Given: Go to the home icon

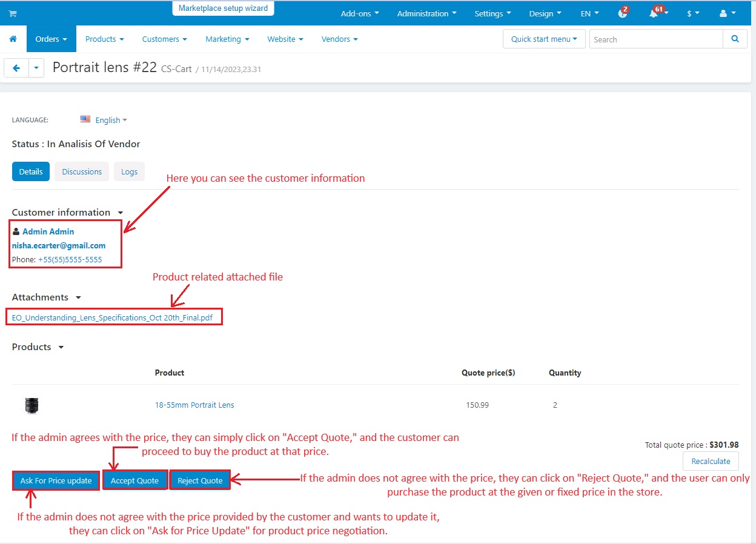Looking at the screenshot, I should pyautogui.click(x=13, y=39).
